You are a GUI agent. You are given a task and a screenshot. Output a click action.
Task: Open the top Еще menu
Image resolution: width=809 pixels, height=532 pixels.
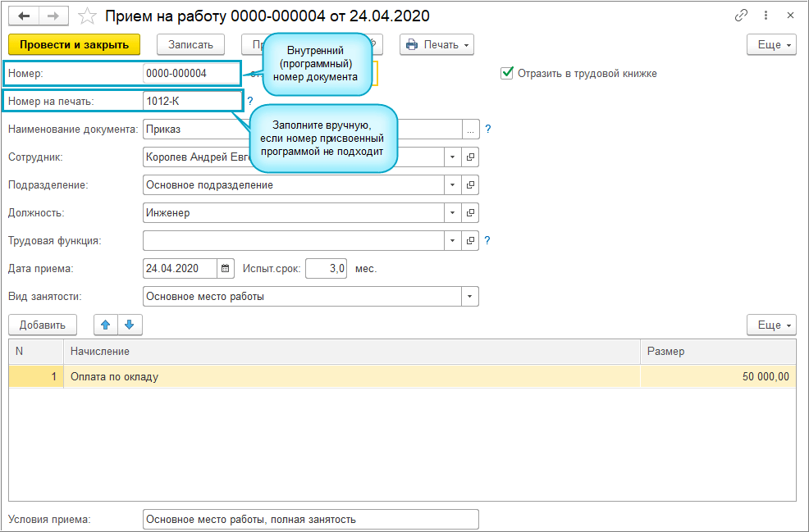(x=771, y=45)
